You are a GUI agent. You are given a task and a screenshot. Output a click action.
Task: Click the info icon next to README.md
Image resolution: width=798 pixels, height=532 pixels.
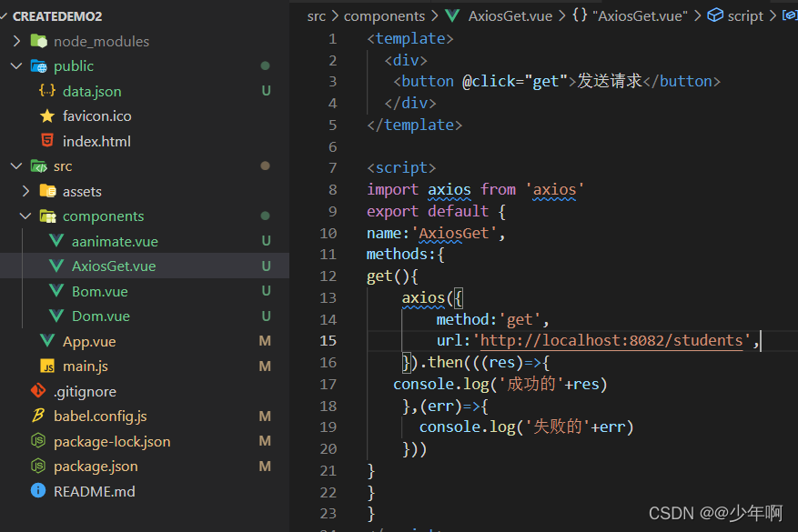pos(38,491)
